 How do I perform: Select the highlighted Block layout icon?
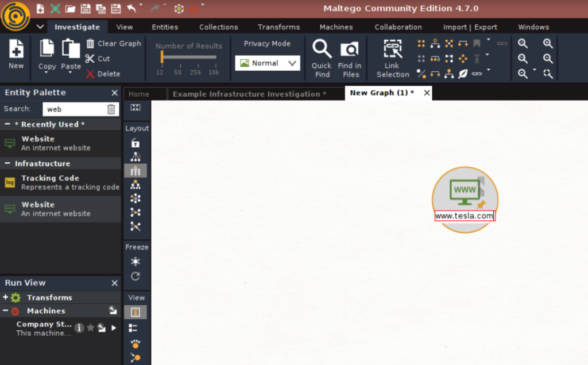136,171
